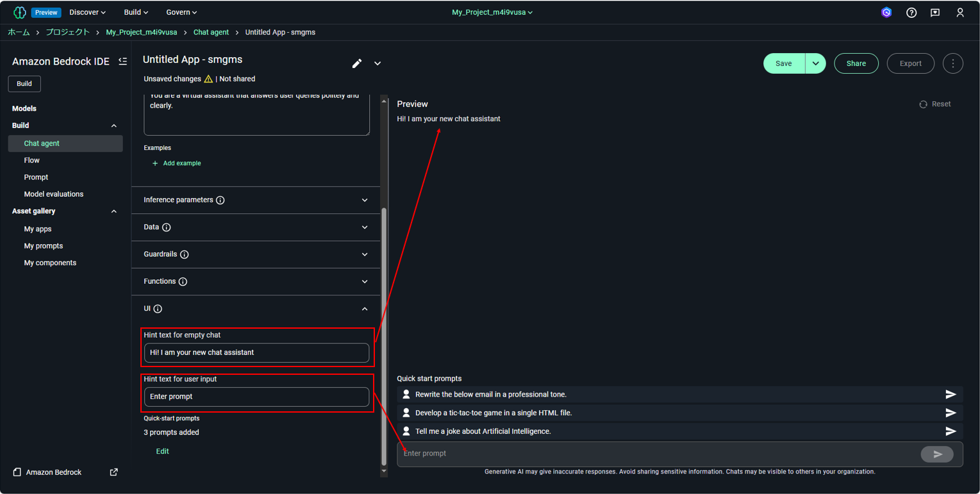Click the system prompt text area
The width and height of the screenshot is (980, 494).
click(256, 114)
